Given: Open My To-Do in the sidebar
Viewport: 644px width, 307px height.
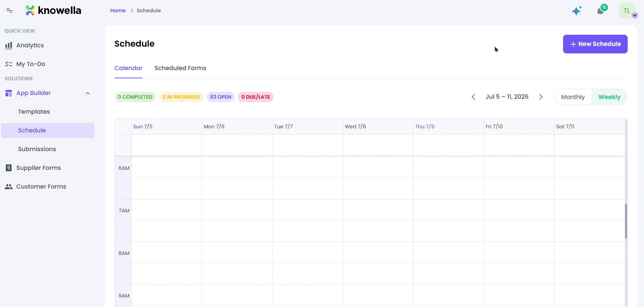Looking at the screenshot, I should point(31,64).
